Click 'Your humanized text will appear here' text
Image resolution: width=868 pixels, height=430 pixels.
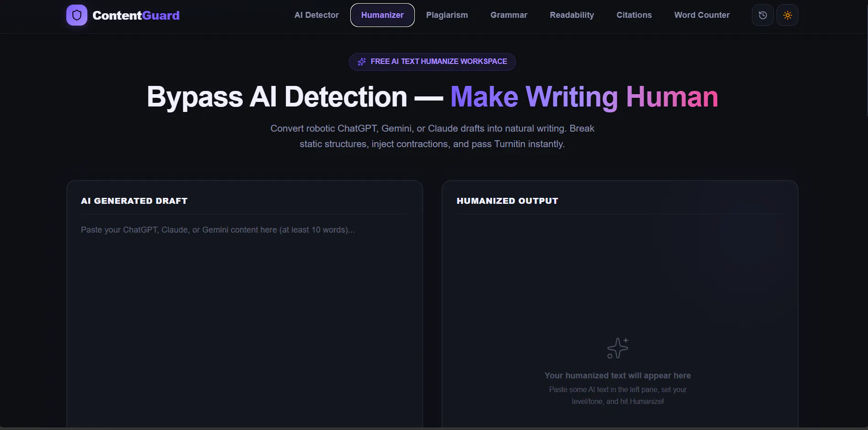[x=617, y=376]
